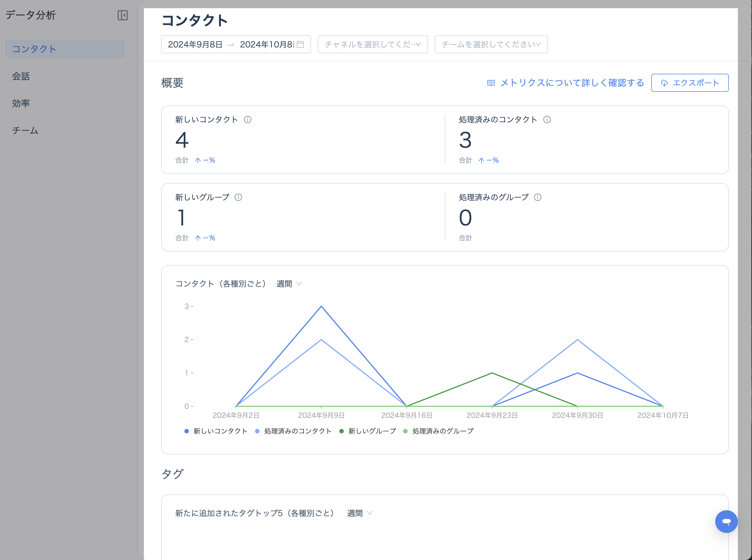
Task: Switch to 会話 in sidebar
Action: 21,76
